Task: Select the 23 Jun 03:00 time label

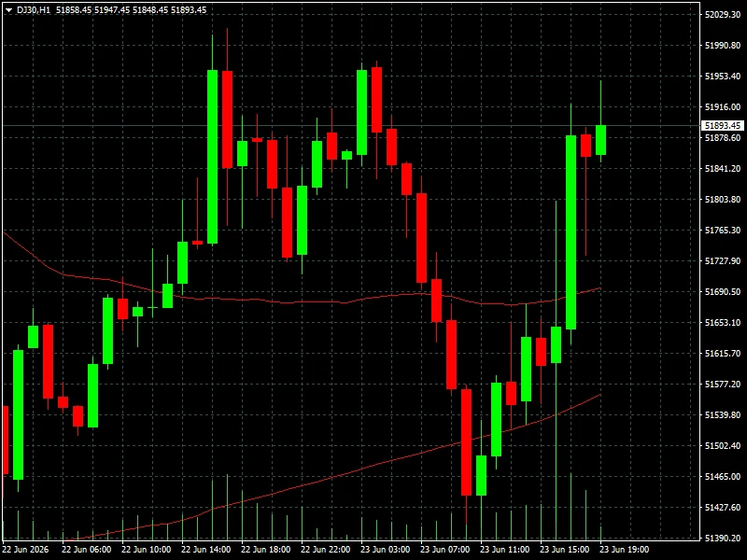Action: click(x=386, y=550)
